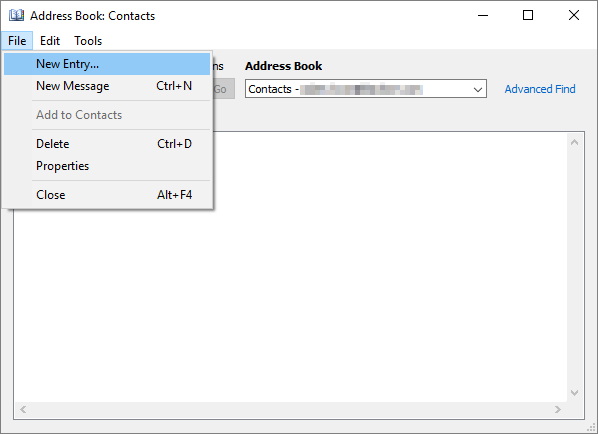
Task: Click the Address Book title bar icon
Action: (x=16, y=16)
